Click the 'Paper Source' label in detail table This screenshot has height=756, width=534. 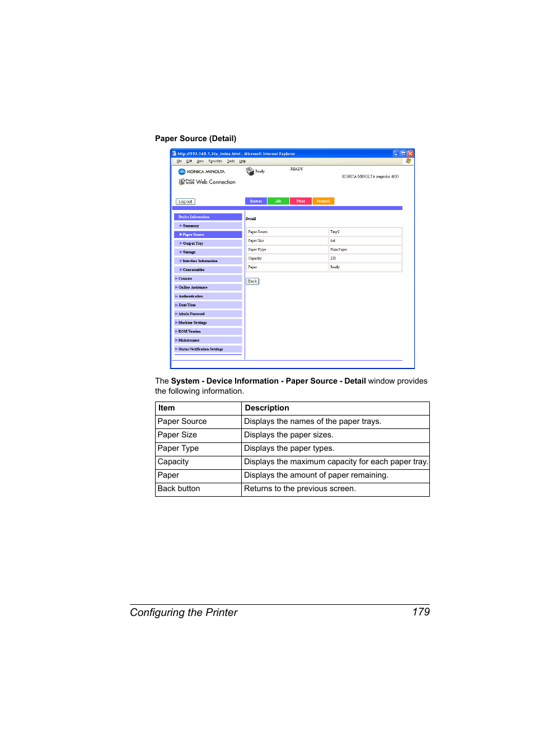(x=287, y=232)
